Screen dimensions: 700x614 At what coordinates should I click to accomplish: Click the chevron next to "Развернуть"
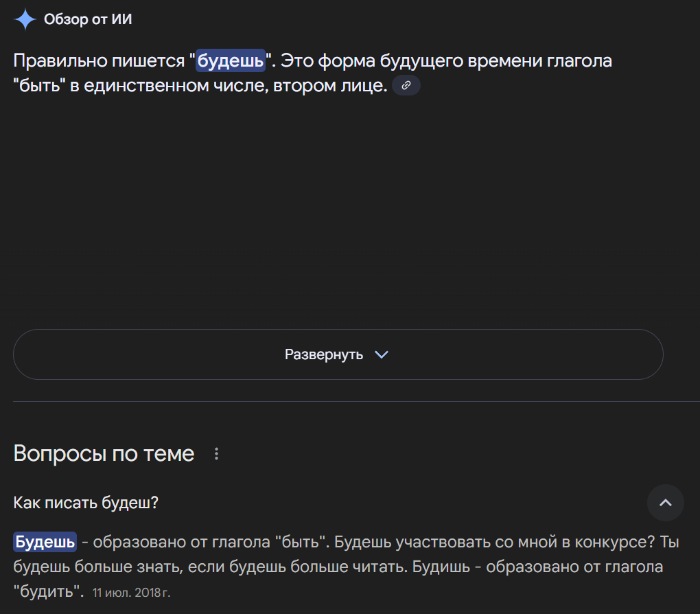(382, 354)
